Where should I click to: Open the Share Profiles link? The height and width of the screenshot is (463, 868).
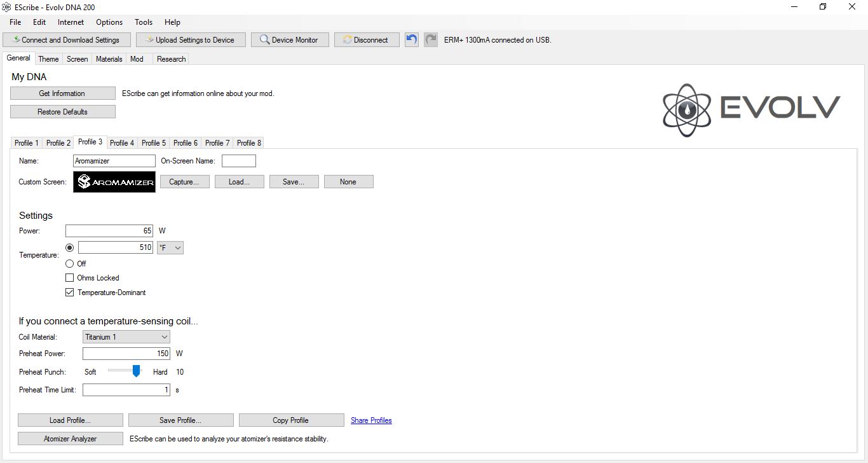[371, 420]
